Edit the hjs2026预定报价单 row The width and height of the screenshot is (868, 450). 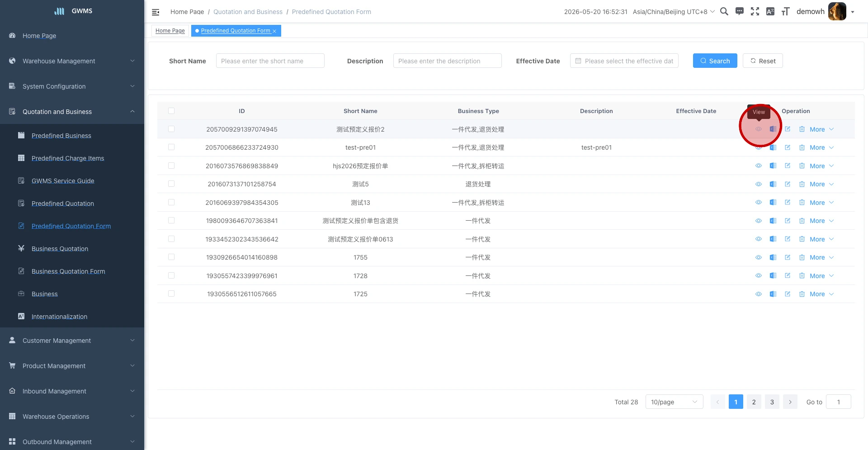[x=788, y=166]
